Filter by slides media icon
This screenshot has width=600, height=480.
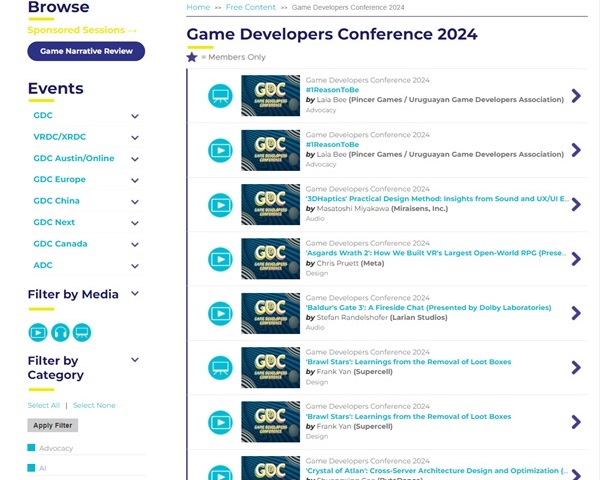click(82, 332)
